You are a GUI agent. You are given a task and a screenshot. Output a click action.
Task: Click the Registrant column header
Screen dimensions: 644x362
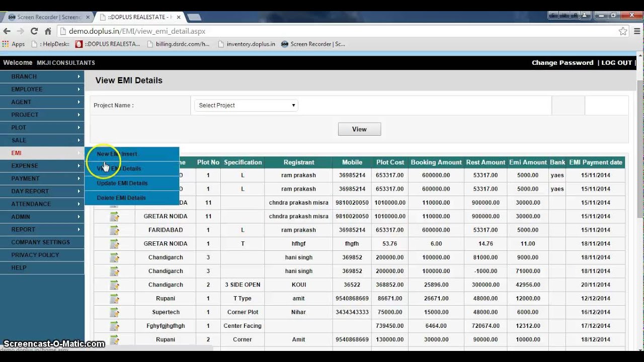pos(298,162)
